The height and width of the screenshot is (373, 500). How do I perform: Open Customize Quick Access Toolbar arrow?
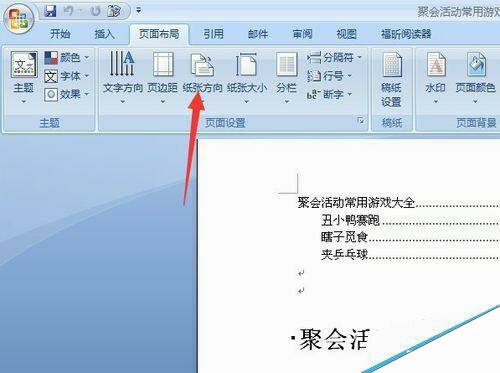138,11
